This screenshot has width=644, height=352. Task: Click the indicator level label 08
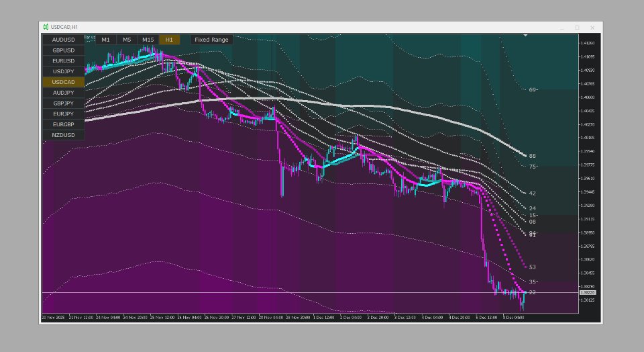532,222
